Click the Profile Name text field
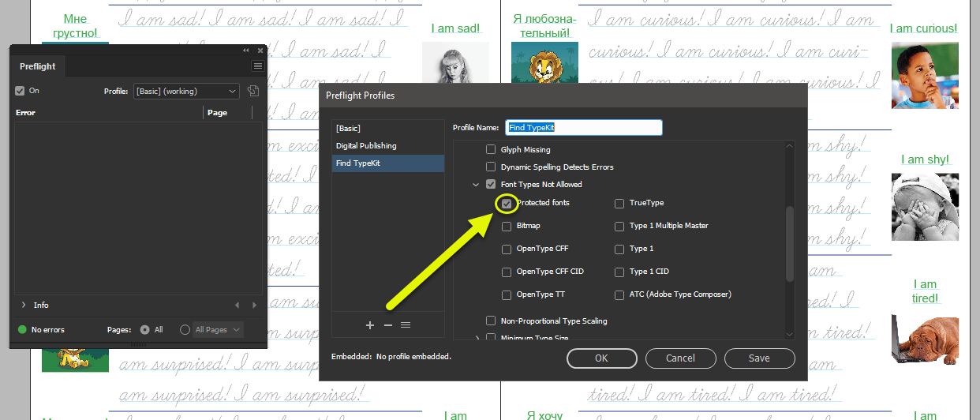This screenshot has height=420, width=980. click(583, 127)
